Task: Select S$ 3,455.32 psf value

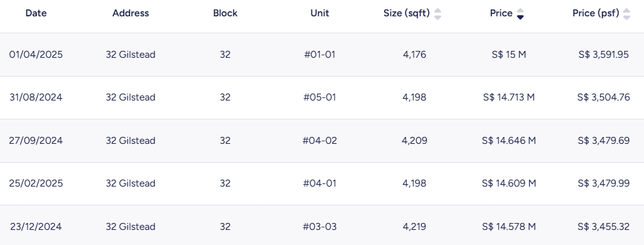Action: pos(603,227)
